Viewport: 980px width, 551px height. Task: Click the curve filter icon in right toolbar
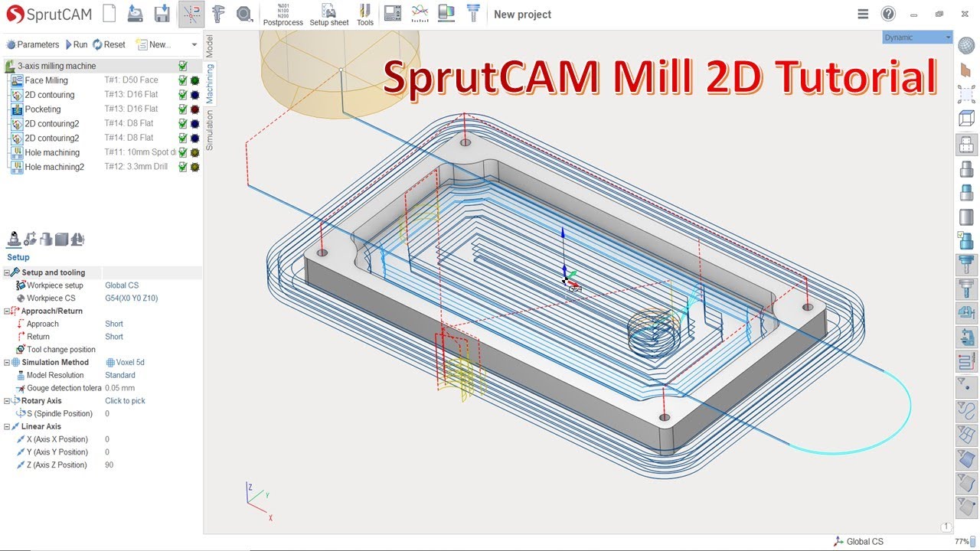click(x=967, y=410)
